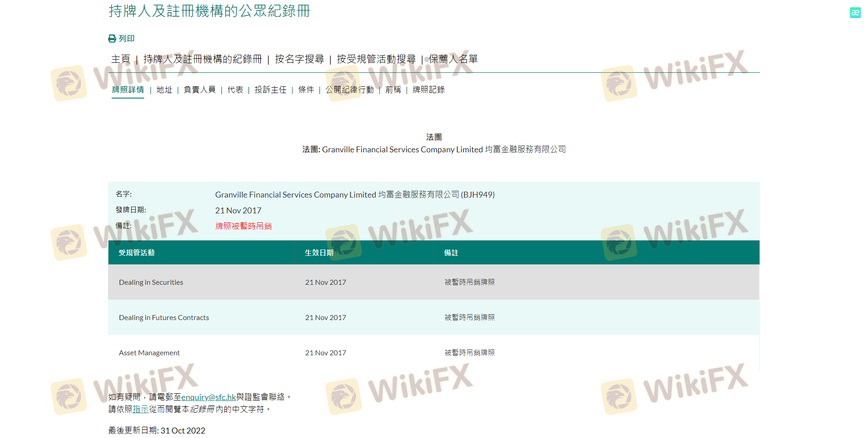The height and width of the screenshot is (438, 868).
Task: Click the Dealing in Securities row
Action: [151, 283]
